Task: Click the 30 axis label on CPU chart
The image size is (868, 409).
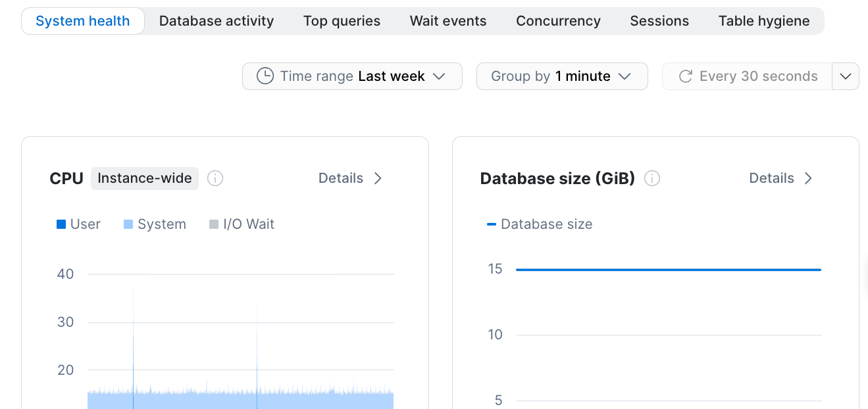Action: pos(66,322)
